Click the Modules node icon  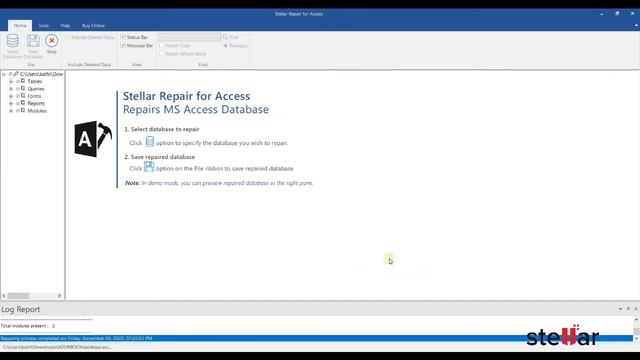coord(23,110)
